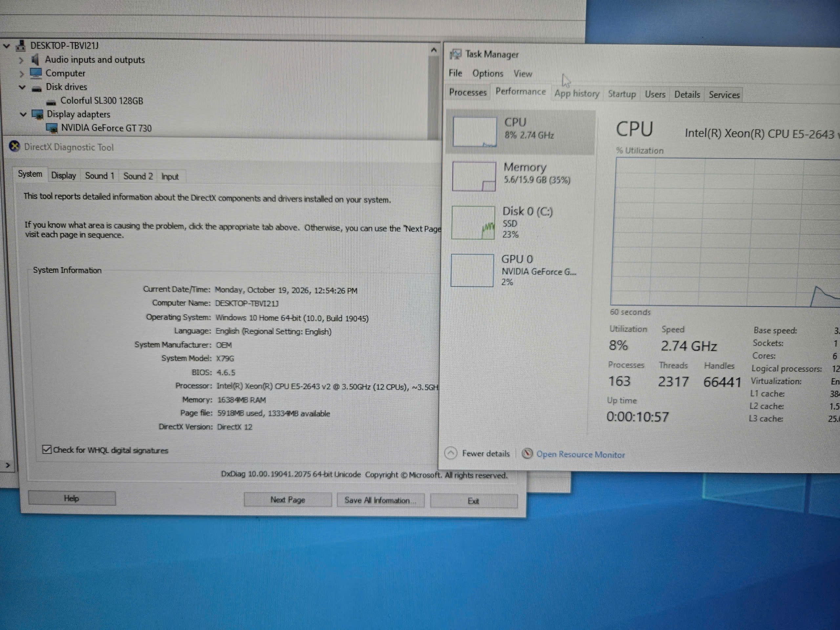Select the GPU 0 thumbnail graph
The image size is (840, 630).
click(472, 270)
